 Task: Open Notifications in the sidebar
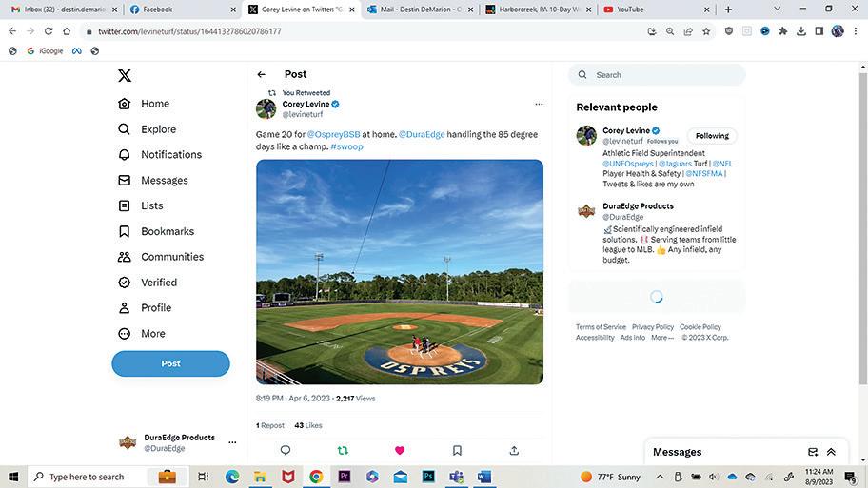160,154
